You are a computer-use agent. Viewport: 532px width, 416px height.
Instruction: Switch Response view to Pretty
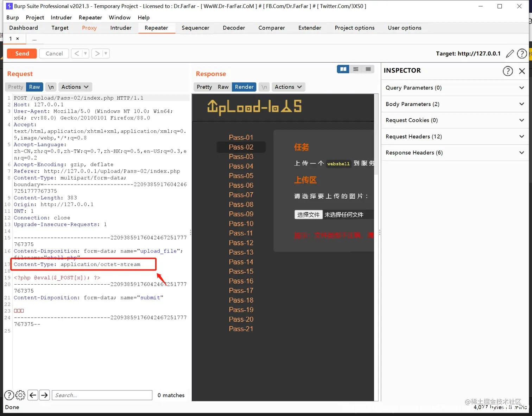tap(204, 87)
